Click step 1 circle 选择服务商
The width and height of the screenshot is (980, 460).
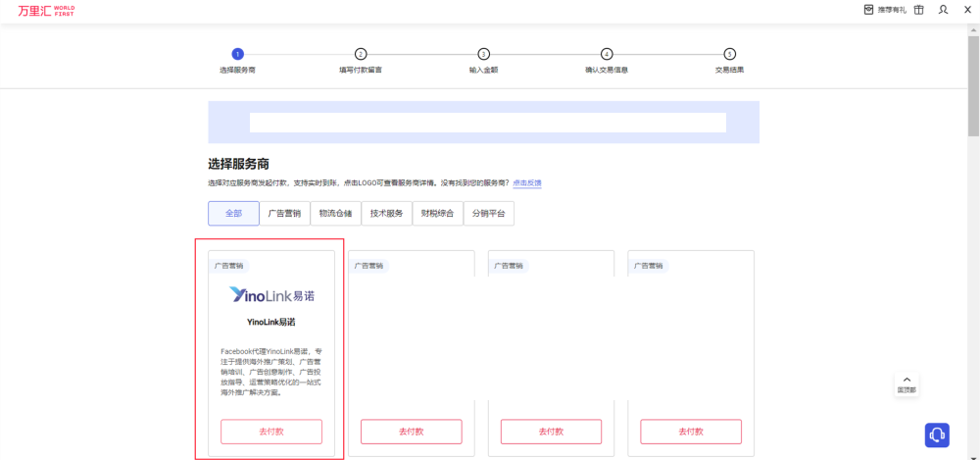tap(237, 54)
